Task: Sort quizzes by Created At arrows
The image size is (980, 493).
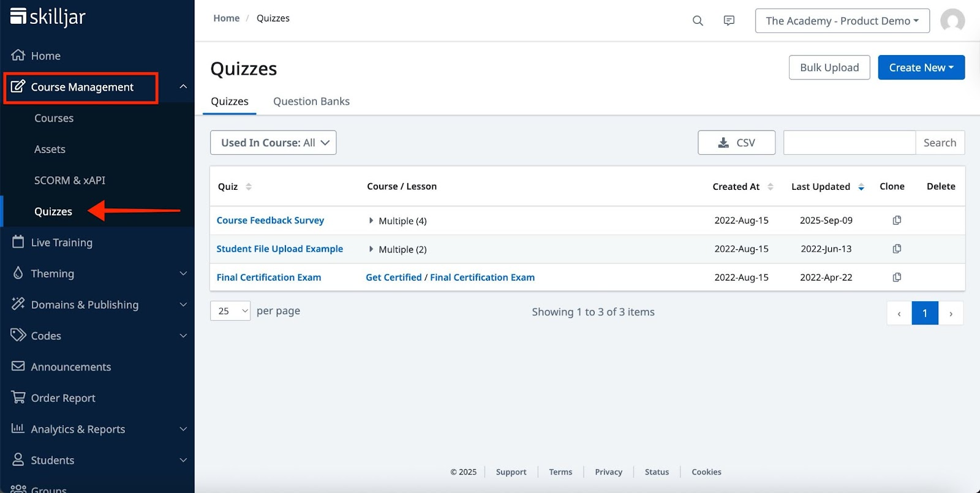Action: (771, 187)
